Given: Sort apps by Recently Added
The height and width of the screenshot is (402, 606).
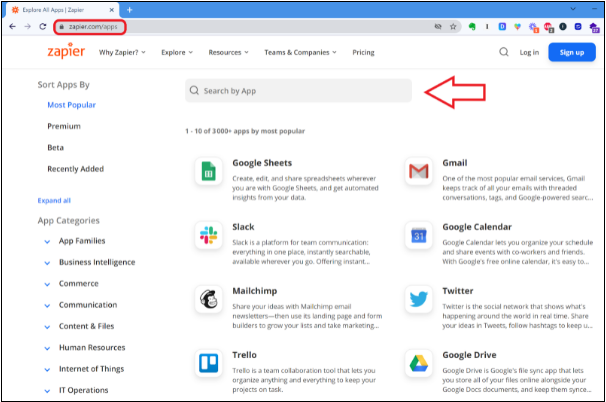Looking at the screenshot, I should [76, 169].
